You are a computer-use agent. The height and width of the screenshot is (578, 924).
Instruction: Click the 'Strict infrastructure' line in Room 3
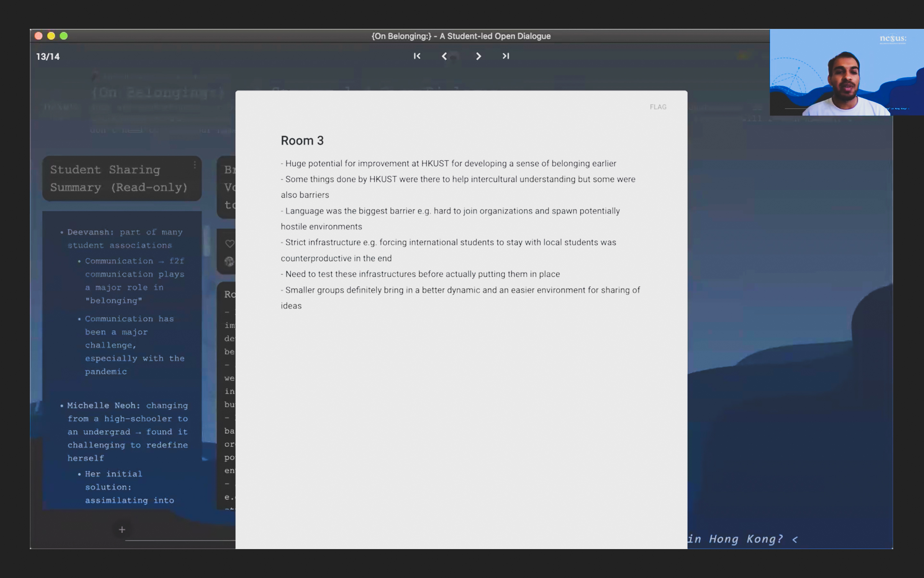click(x=448, y=250)
